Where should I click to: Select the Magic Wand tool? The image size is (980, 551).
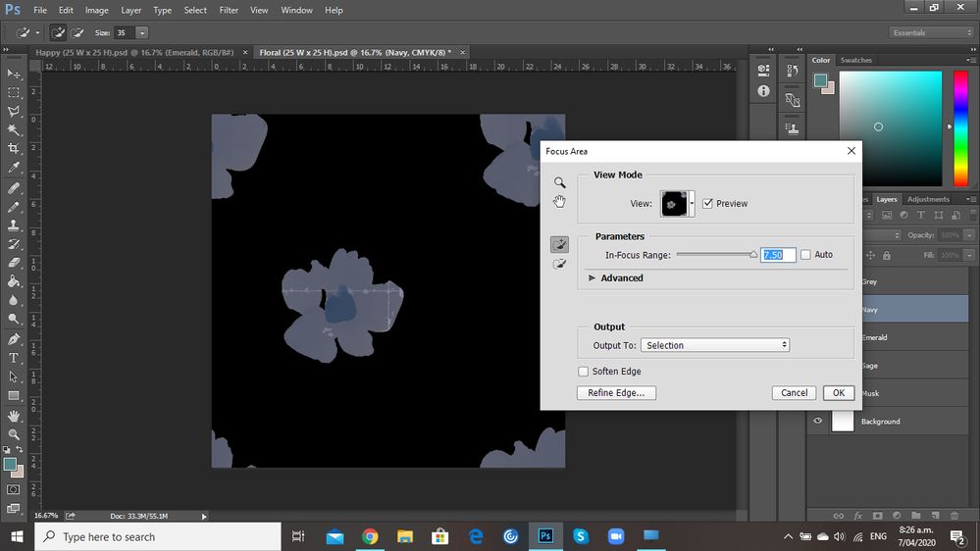[x=13, y=130]
